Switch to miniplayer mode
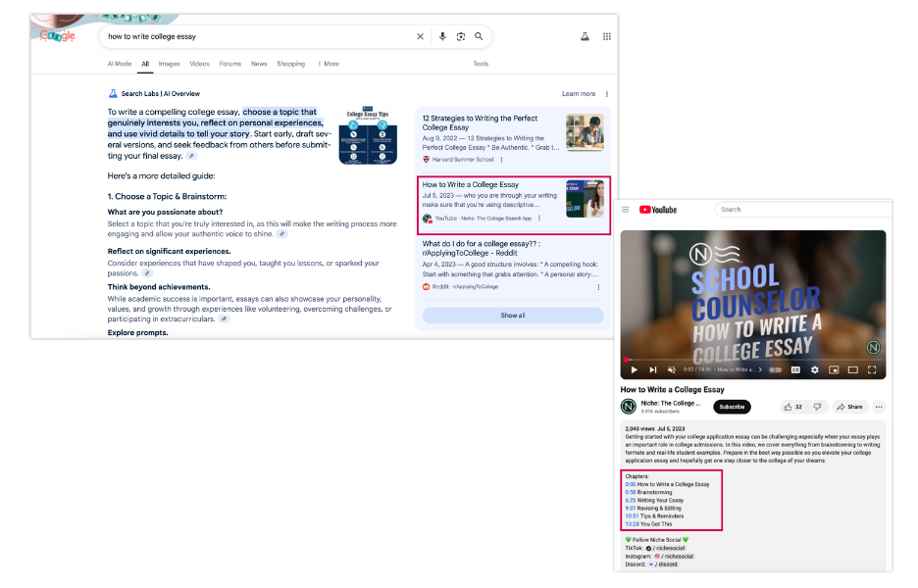Image resolution: width=918 pixels, height=588 pixels. pyautogui.click(x=834, y=369)
